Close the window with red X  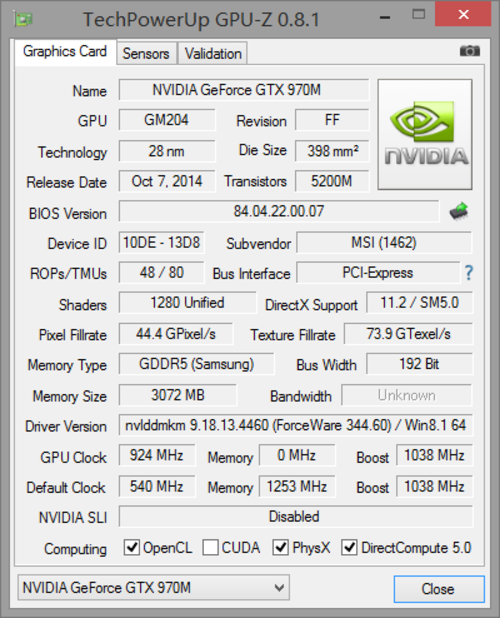point(463,14)
